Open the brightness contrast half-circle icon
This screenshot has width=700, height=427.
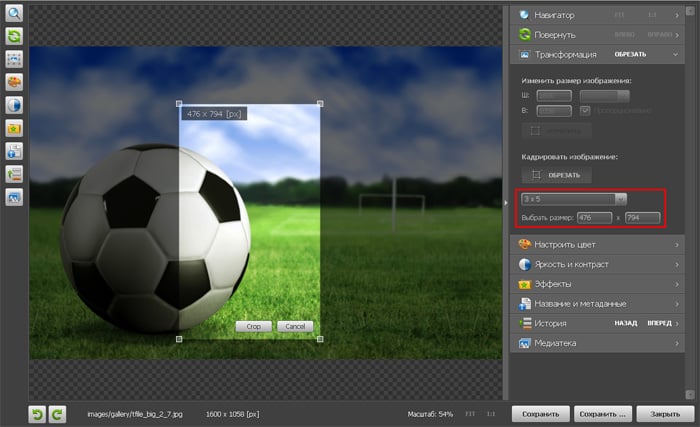coord(15,105)
